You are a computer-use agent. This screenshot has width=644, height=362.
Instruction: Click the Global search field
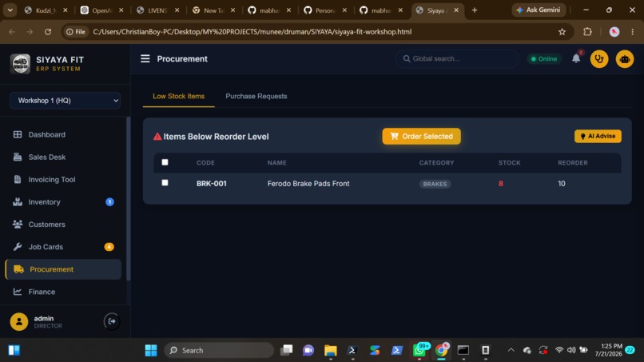(x=457, y=59)
